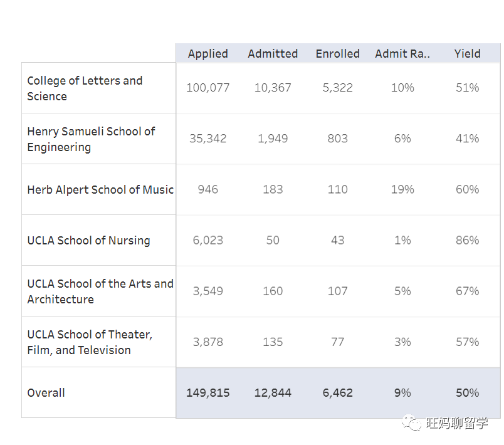The width and height of the screenshot is (504, 445).
Task: Click Theater, Film, and Television yield 57%
Action: (x=468, y=342)
